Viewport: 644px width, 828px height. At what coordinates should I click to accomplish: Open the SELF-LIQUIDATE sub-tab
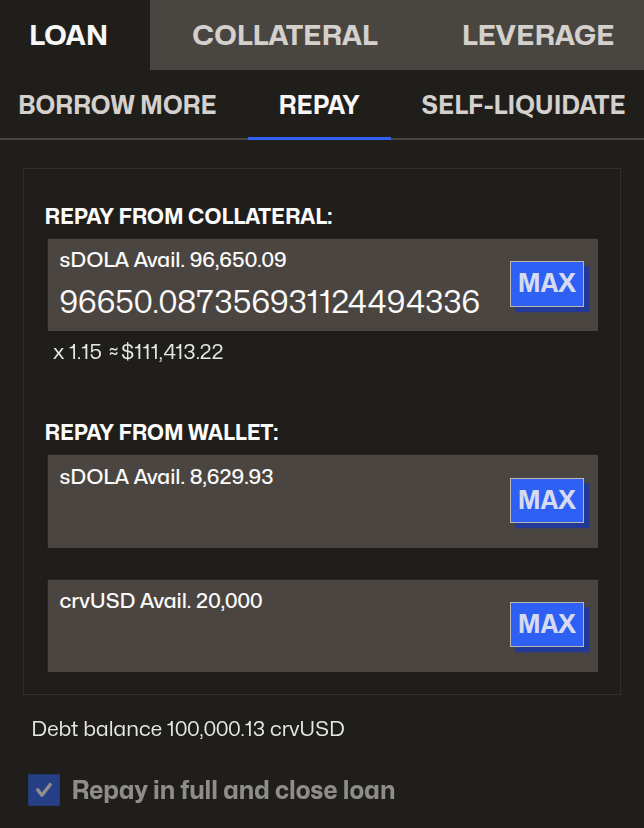[523, 105]
